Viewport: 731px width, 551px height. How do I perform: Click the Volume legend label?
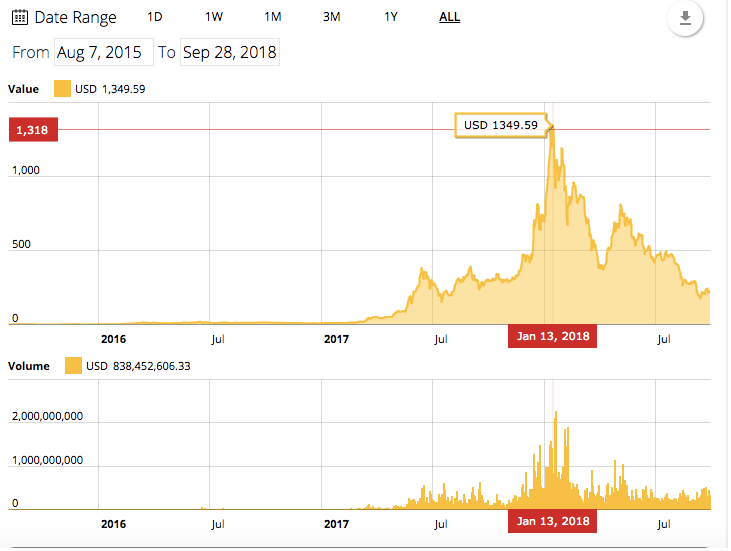28,366
